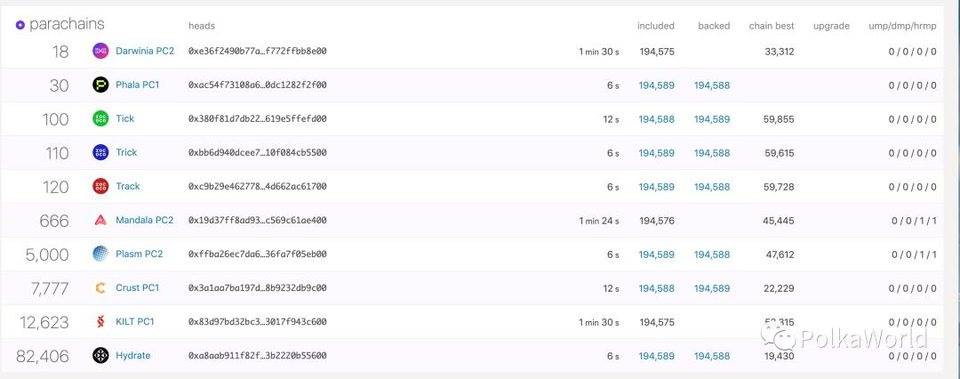960x379 pixels.
Task: Open Phala PC1 included block 194,589
Action: pyautogui.click(x=656, y=86)
